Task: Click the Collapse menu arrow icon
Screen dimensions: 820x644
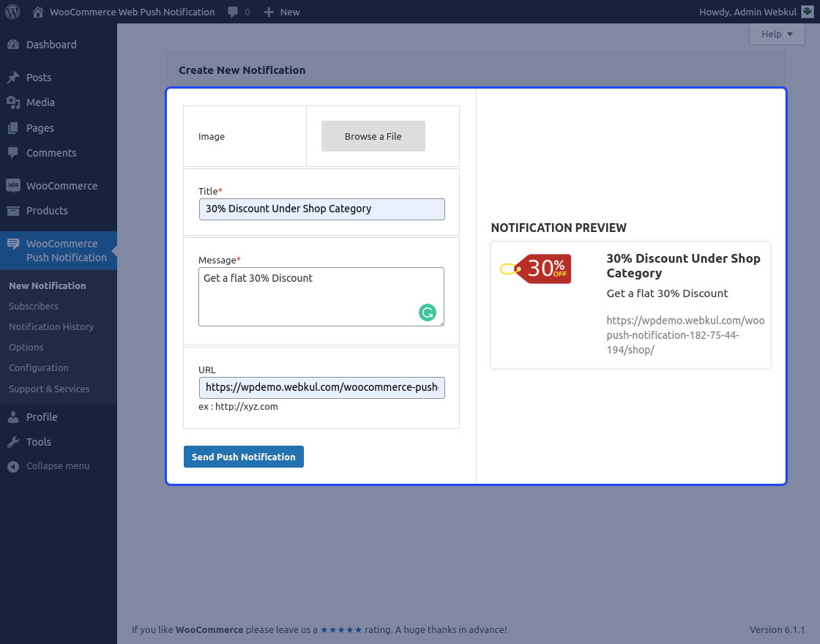Action: point(13,466)
